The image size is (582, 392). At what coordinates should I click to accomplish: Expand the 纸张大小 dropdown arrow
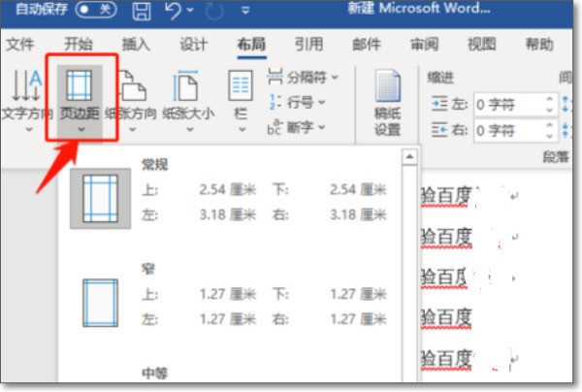pyautogui.click(x=190, y=130)
